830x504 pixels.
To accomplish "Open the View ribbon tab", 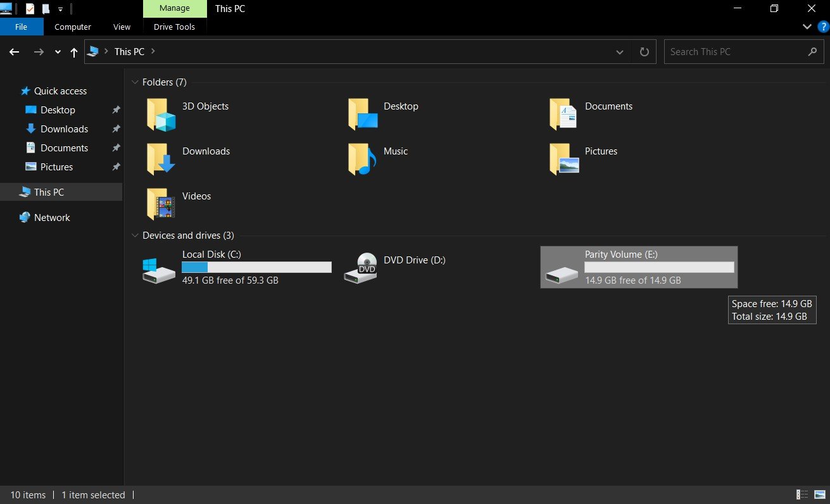I will [122, 27].
